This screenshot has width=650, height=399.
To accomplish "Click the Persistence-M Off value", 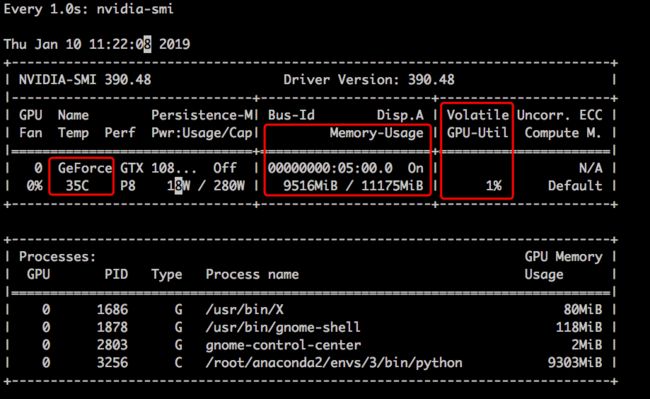I will click(225, 168).
